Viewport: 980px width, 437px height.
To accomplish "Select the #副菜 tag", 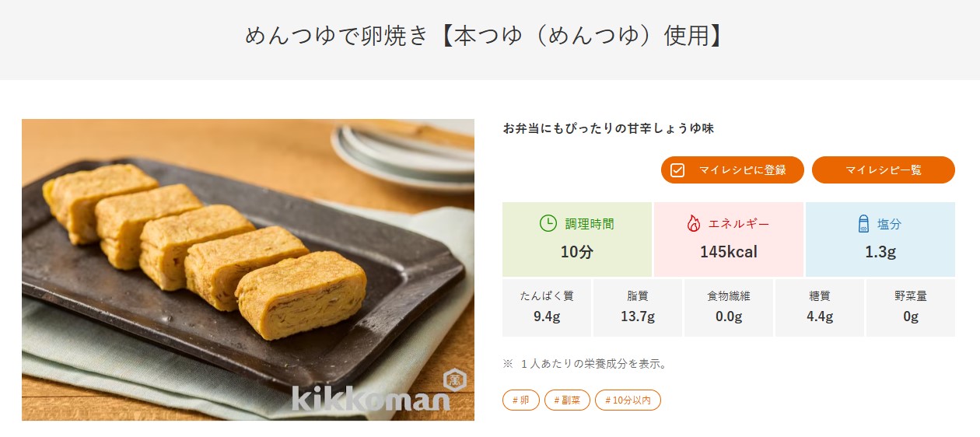I will [x=567, y=400].
